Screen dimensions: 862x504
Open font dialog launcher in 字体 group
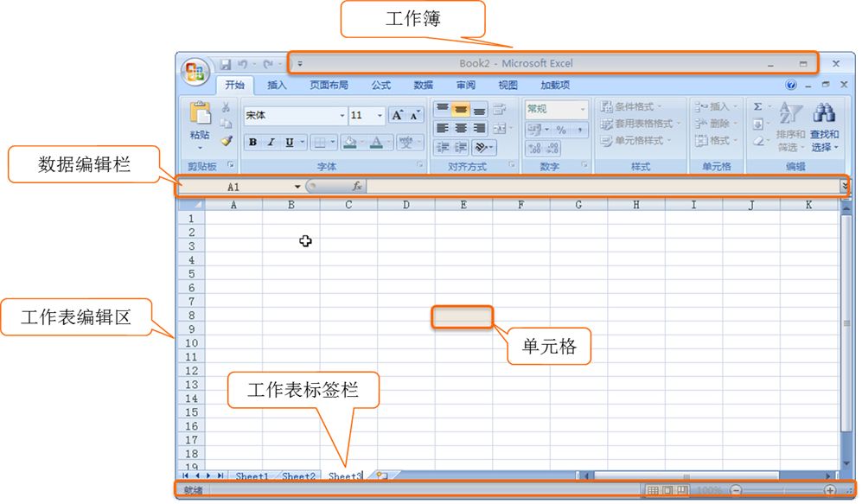pyautogui.click(x=420, y=165)
